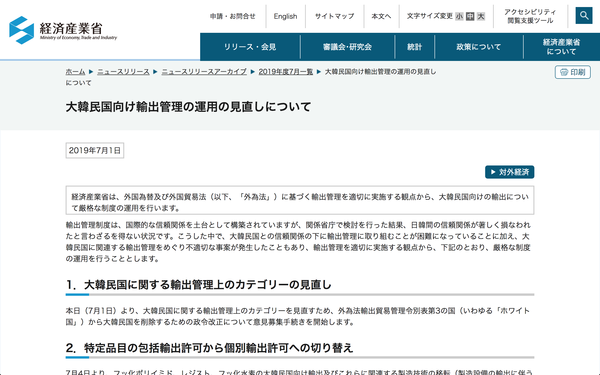Set text size to 小 (small)
The width and height of the screenshot is (600, 375).
[x=459, y=16]
